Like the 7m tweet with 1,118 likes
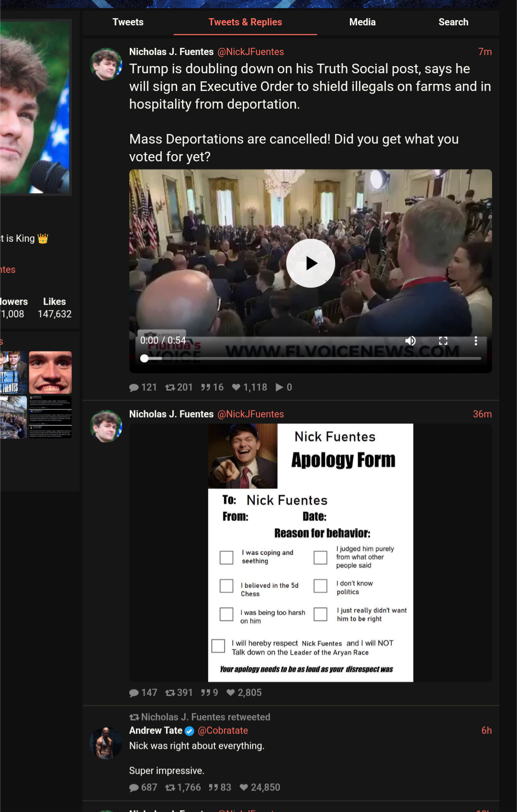Viewport: 517px width, 812px height. tap(249, 387)
